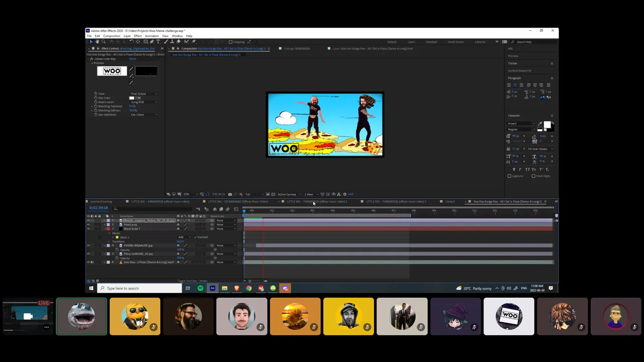Image resolution: width=644 pixels, height=362 pixels.
Task: Open Key Operation dropdown showing Key Colors
Action: [x=144, y=115]
